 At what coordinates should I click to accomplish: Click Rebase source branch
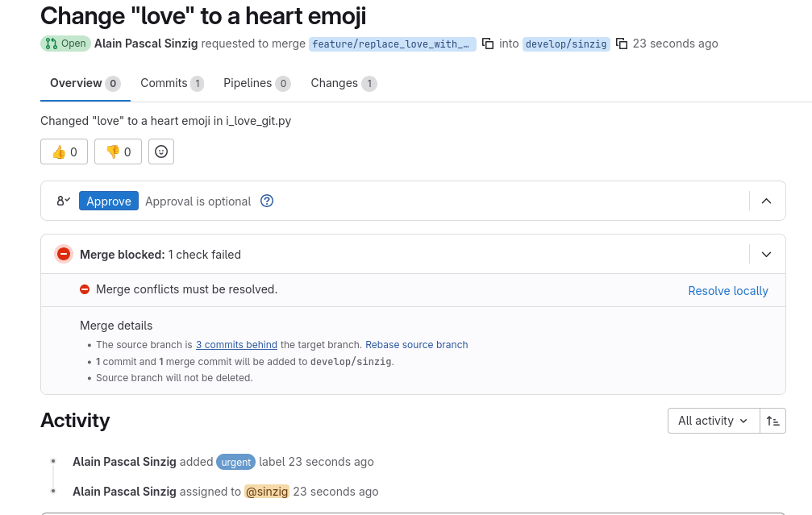[416, 345]
